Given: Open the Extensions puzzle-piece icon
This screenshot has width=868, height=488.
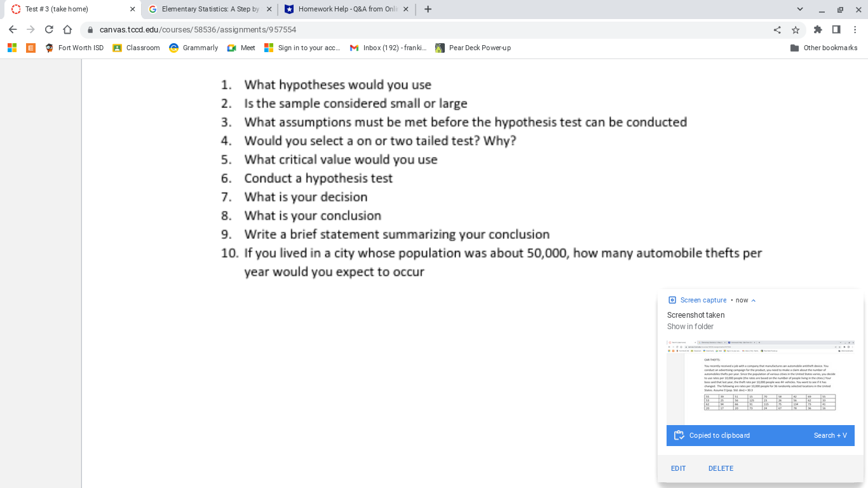Looking at the screenshot, I should 818,29.
